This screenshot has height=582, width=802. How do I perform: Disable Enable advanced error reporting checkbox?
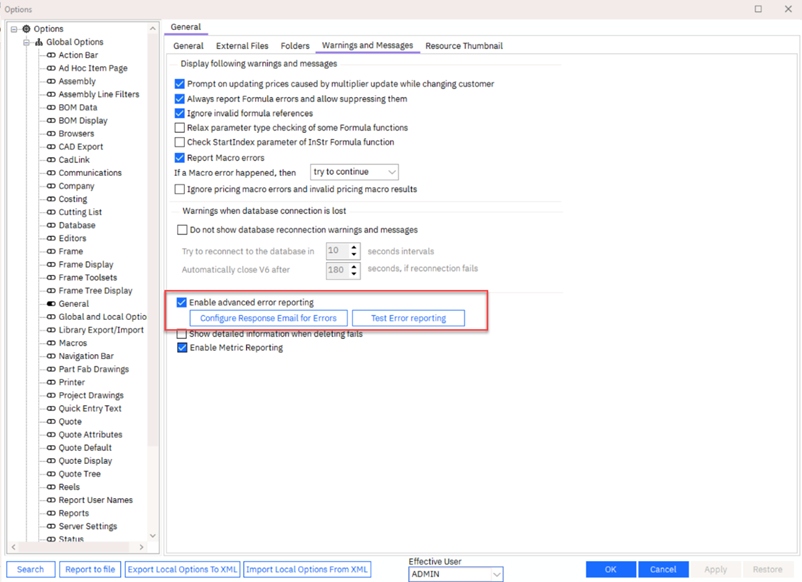tap(182, 302)
